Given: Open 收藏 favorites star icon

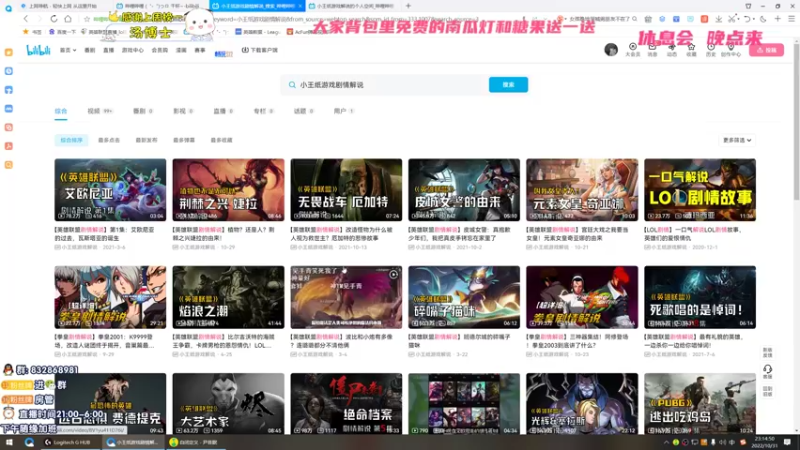Looking at the screenshot, I should [691, 49].
